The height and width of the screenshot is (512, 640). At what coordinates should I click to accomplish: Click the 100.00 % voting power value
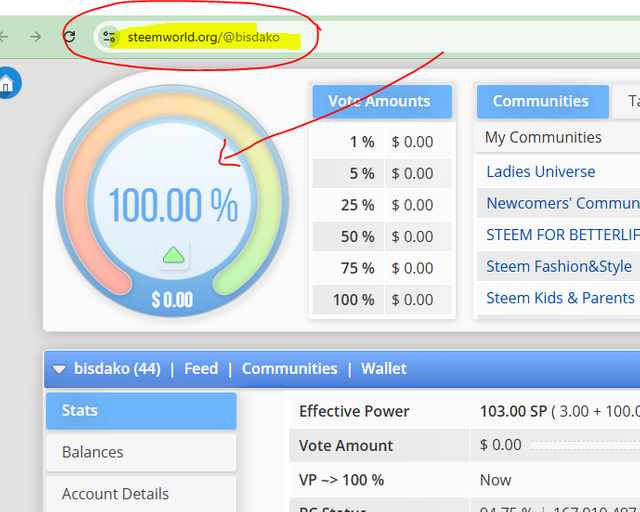pyautogui.click(x=173, y=205)
